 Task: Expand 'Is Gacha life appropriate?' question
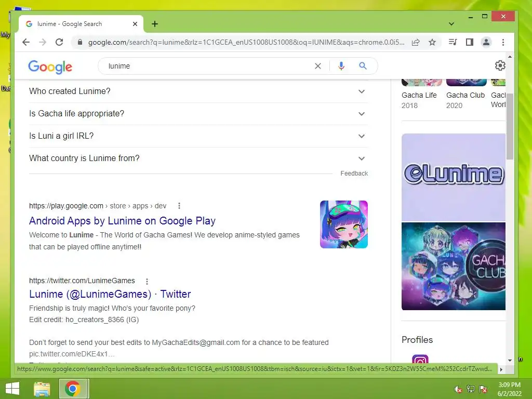pos(198,114)
